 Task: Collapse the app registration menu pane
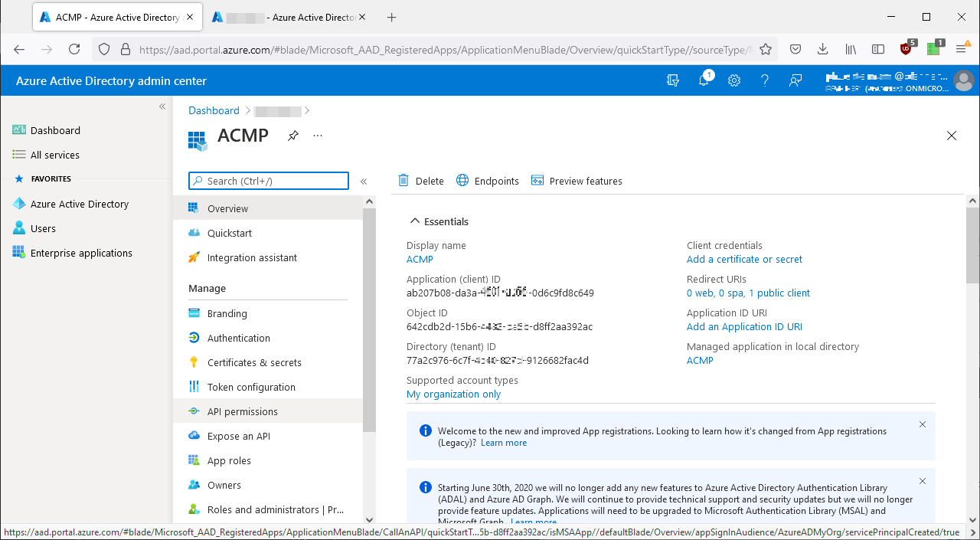[x=364, y=181]
